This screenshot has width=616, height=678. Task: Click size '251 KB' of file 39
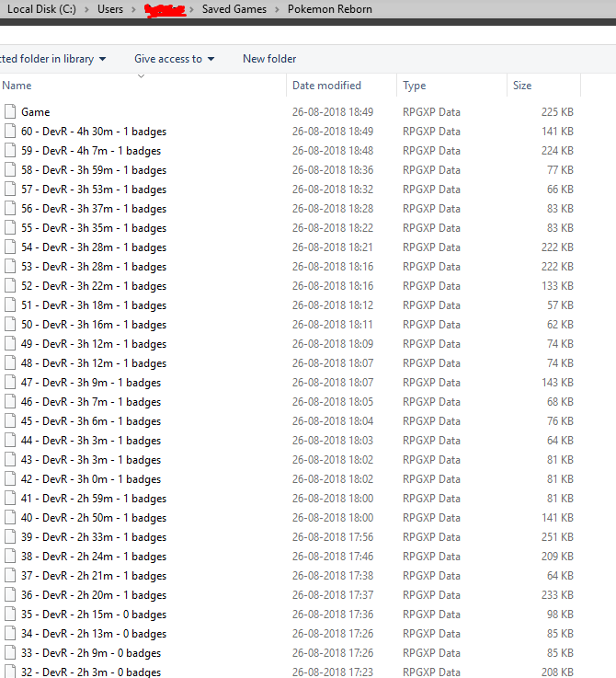coord(557,536)
